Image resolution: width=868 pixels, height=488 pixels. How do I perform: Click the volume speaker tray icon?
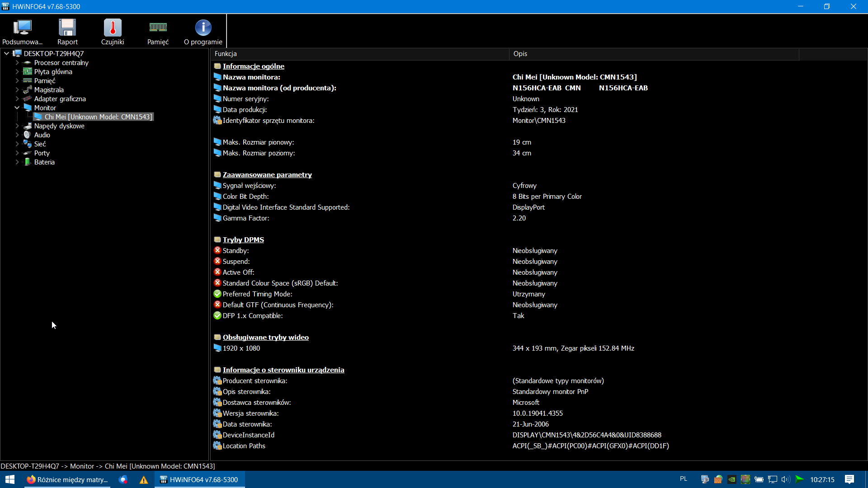[786, 479]
